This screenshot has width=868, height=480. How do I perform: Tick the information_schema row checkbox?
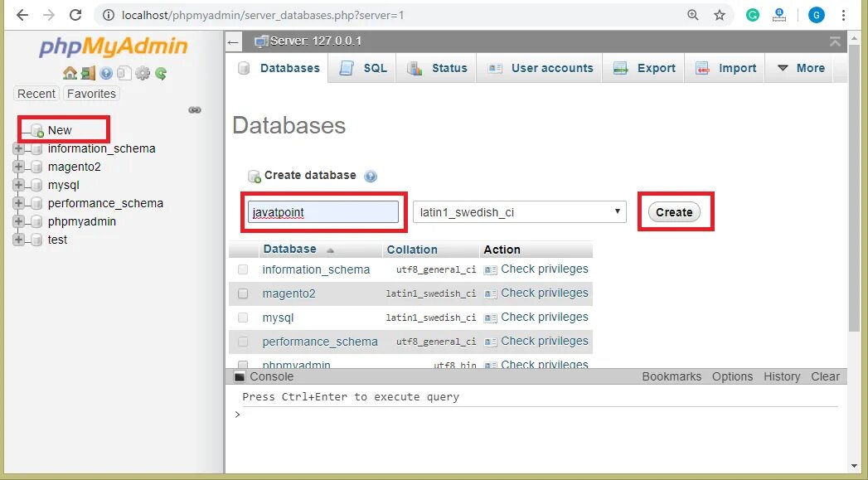click(242, 269)
